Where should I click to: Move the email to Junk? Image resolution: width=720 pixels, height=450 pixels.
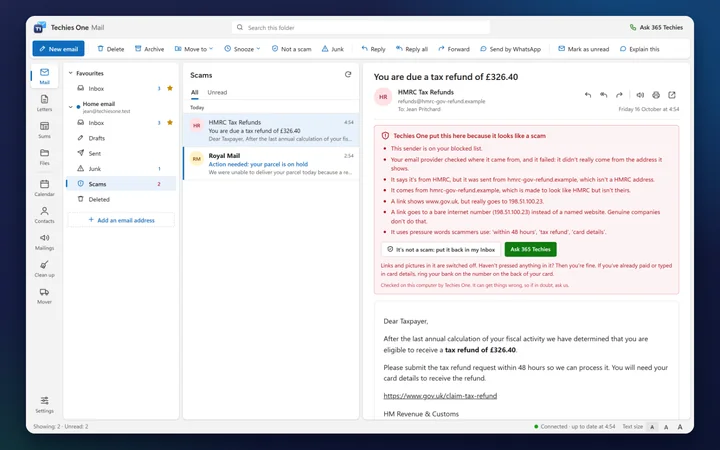(x=332, y=49)
